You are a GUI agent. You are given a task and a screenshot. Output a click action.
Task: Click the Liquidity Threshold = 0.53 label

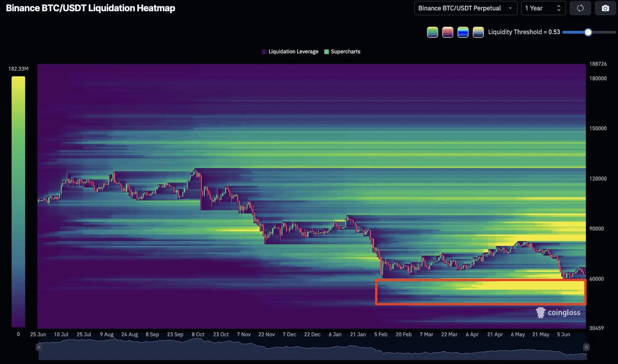524,32
